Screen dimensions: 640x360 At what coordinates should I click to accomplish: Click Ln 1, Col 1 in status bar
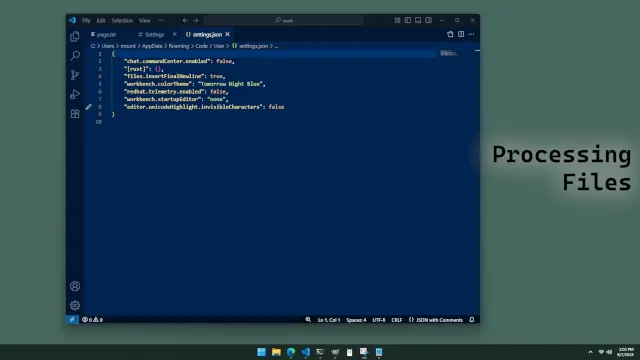tap(329, 320)
